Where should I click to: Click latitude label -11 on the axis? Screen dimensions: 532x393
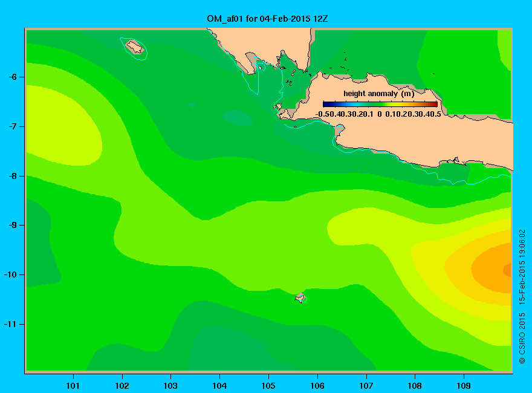coord(10,325)
